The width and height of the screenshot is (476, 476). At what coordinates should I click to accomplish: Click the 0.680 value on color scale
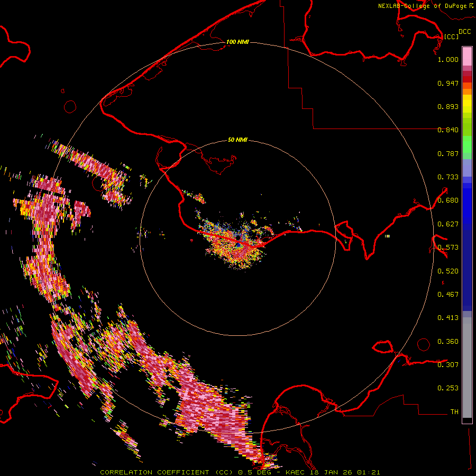[448, 200]
